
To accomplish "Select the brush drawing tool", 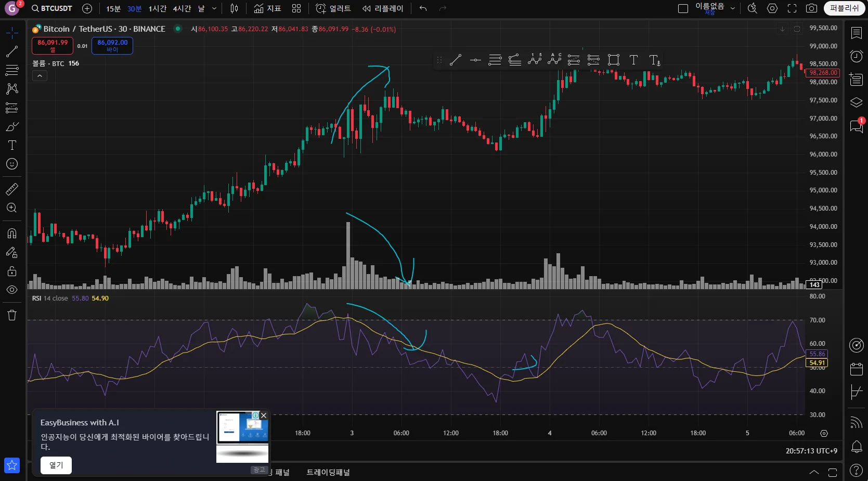I will pos(11,126).
